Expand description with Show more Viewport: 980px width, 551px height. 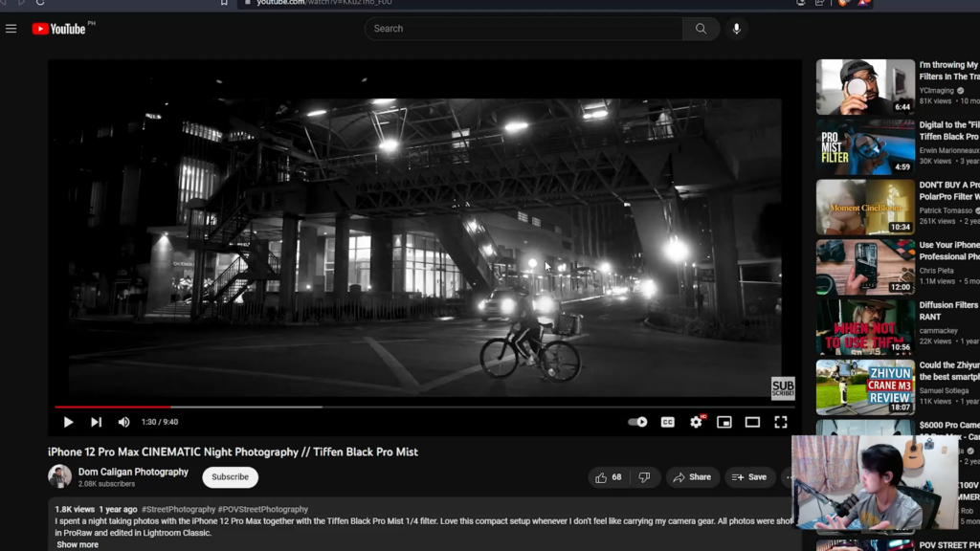coord(78,544)
